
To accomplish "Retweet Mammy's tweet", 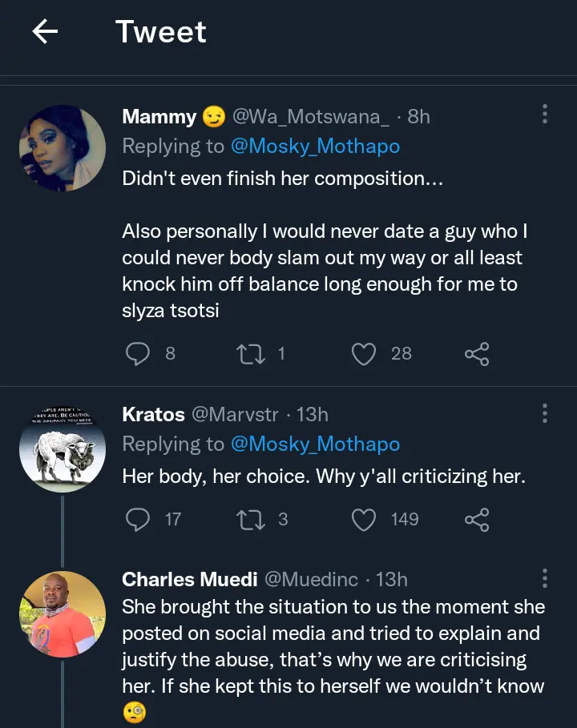I will click(250, 353).
